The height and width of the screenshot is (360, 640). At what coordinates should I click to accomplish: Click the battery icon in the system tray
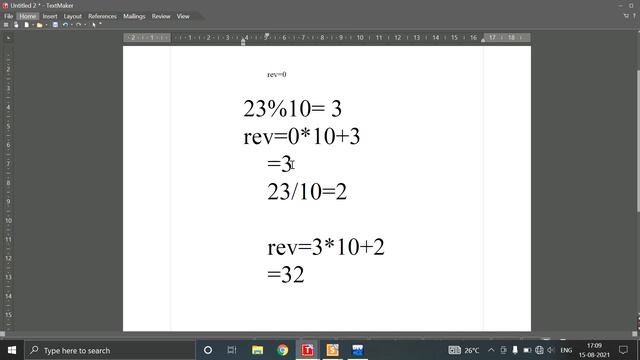click(x=527, y=350)
